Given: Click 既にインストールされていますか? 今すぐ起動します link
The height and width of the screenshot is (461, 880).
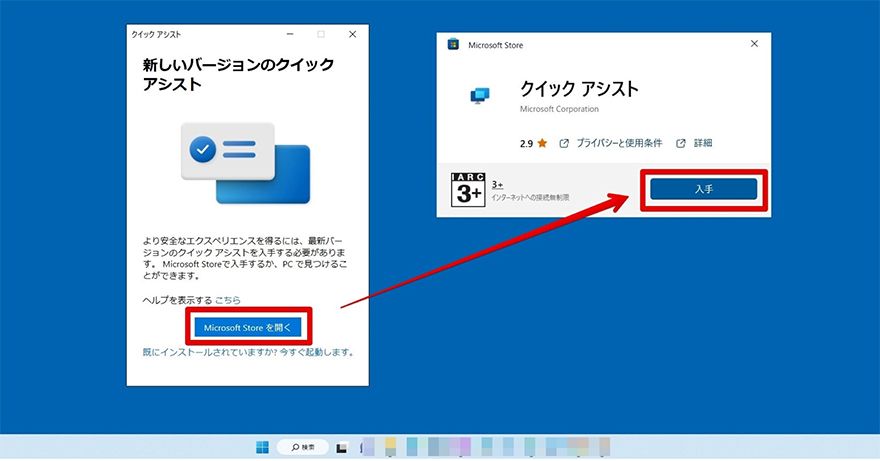Looking at the screenshot, I should coord(248,353).
